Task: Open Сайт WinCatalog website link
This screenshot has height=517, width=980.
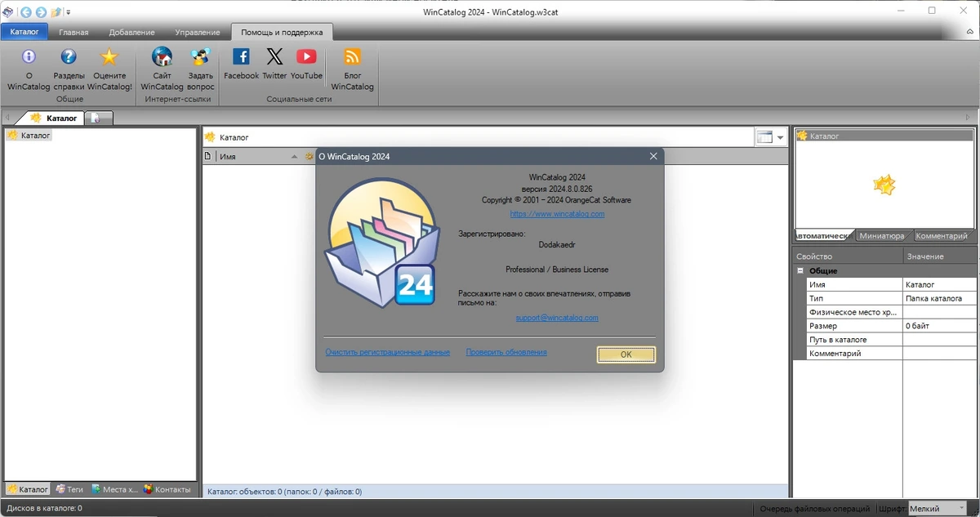Action: (x=162, y=69)
